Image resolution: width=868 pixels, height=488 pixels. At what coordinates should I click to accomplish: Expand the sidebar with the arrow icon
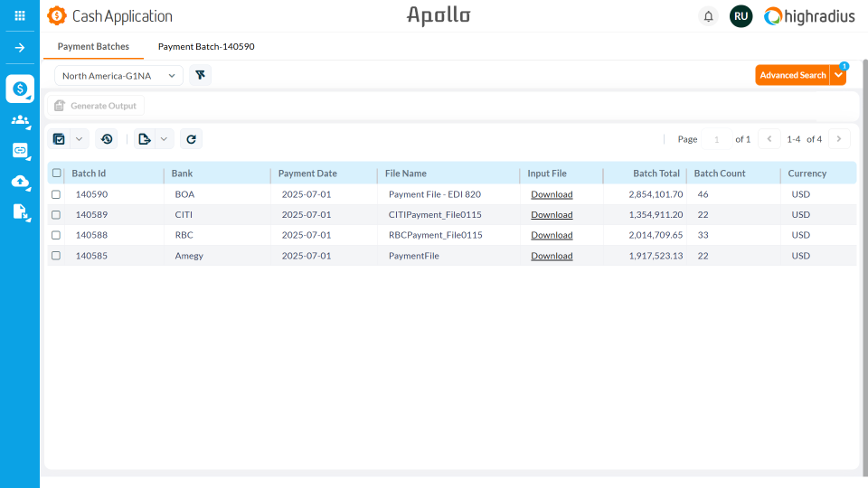click(x=20, y=47)
